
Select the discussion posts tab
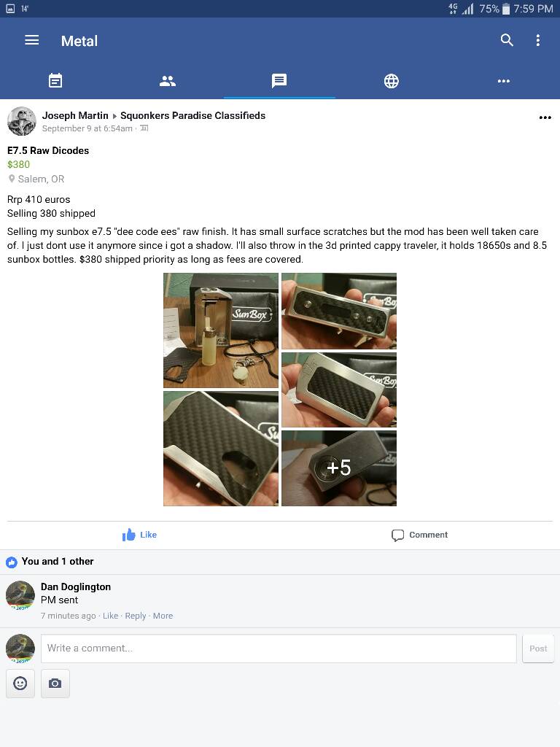(x=279, y=80)
